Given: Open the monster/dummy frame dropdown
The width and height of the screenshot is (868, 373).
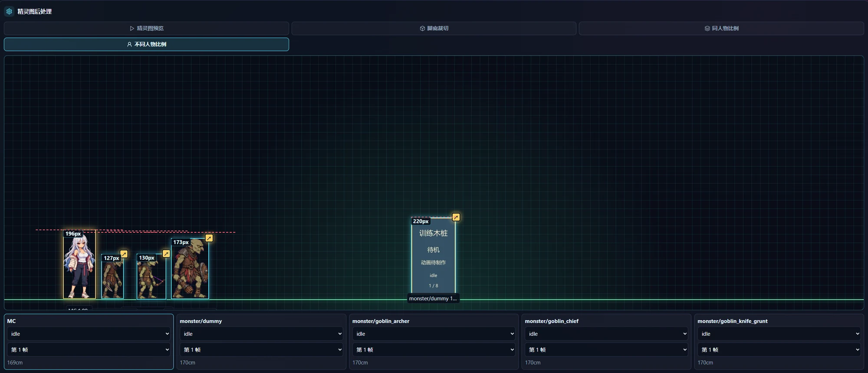Looking at the screenshot, I should (261, 350).
